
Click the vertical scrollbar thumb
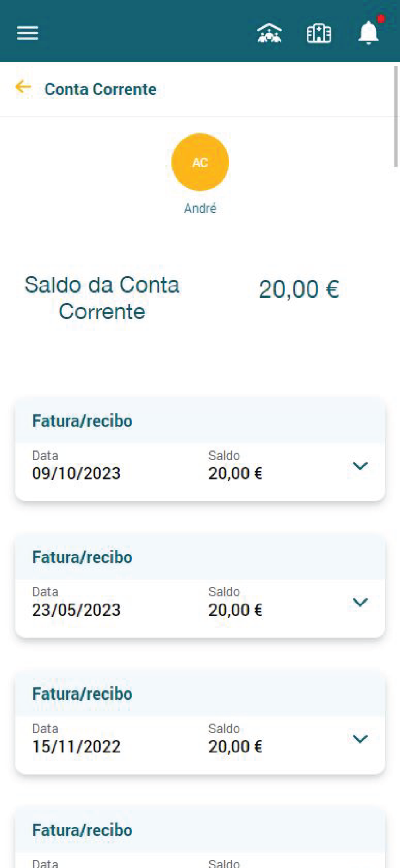point(396,116)
